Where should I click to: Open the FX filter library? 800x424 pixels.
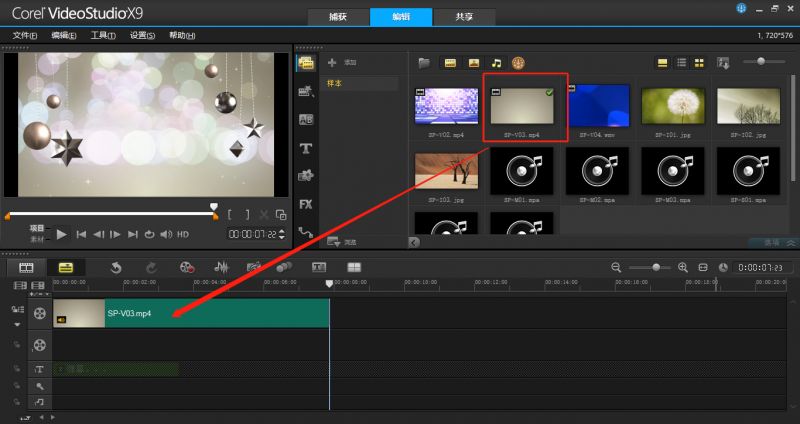pyautogui.click(x=306, y=204)
